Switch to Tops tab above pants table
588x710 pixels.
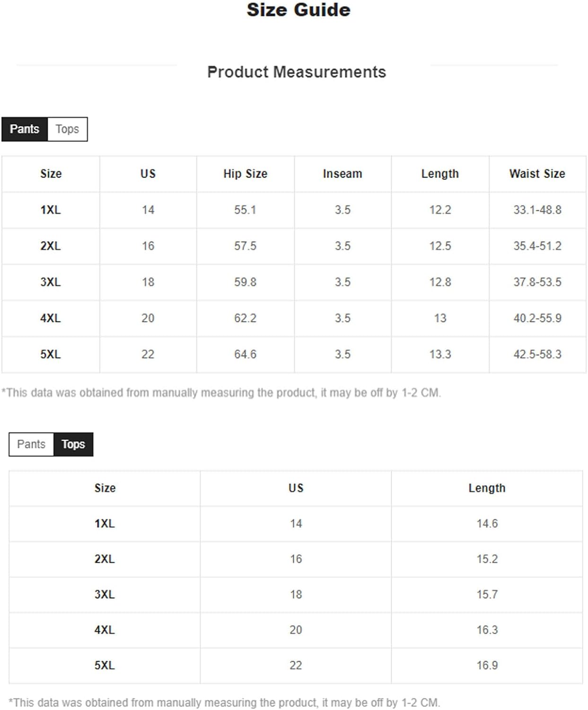pyautogui.click(x=67, y=129)
